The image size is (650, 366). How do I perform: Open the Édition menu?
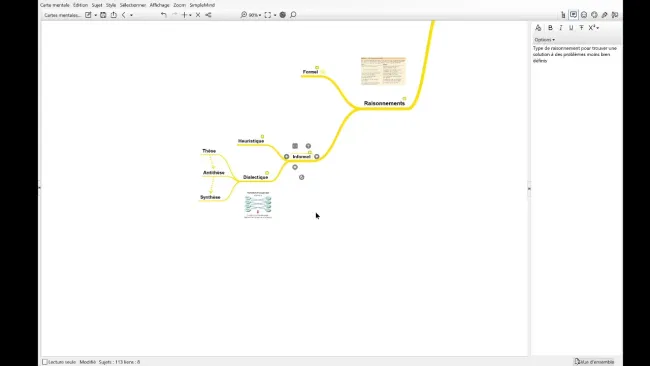[x=80, y=5]
